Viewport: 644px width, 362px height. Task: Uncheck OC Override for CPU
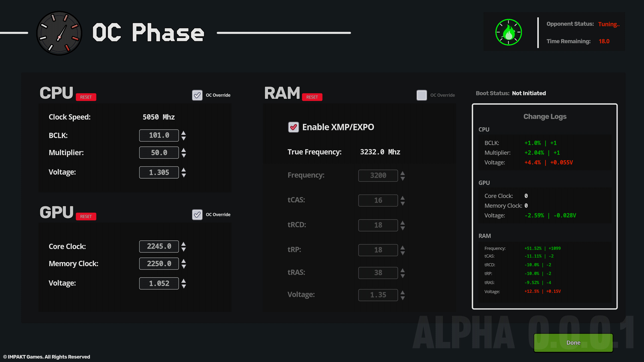point(197,95)
